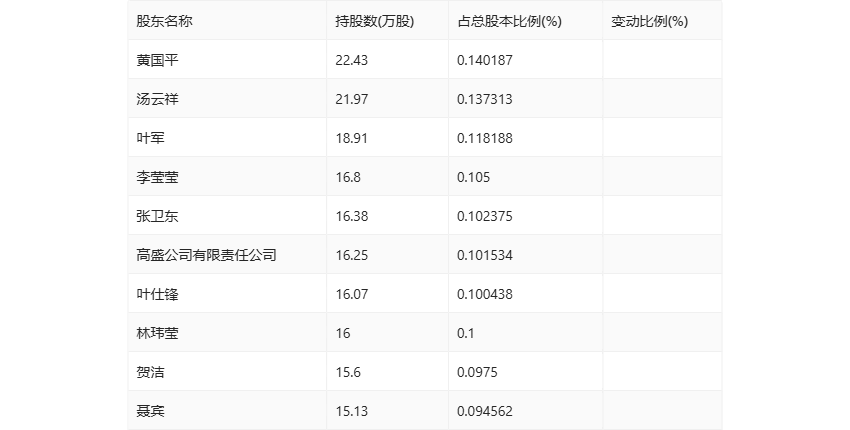This screenshot has width=850, height=430.
Task: Select ratio value 0.0975
Action: (477, 372)
